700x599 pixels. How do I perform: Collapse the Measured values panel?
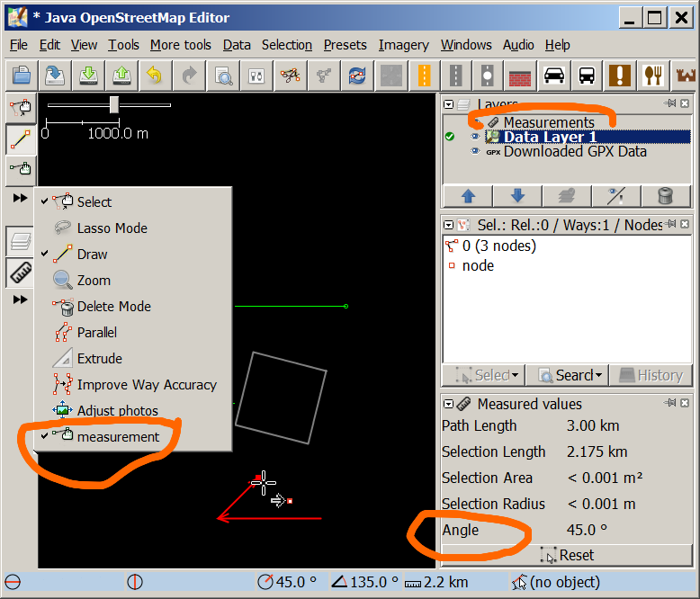point(449,404)
